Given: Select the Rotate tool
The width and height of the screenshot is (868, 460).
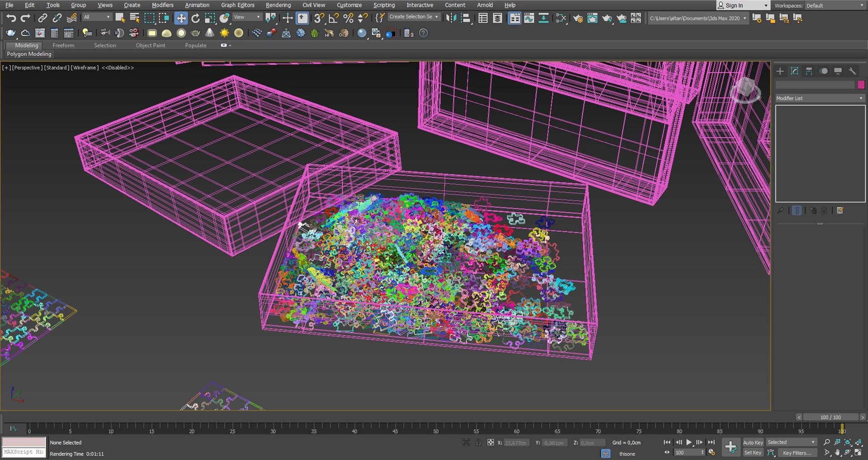Looking at the screenshot, I should (195, 18).
